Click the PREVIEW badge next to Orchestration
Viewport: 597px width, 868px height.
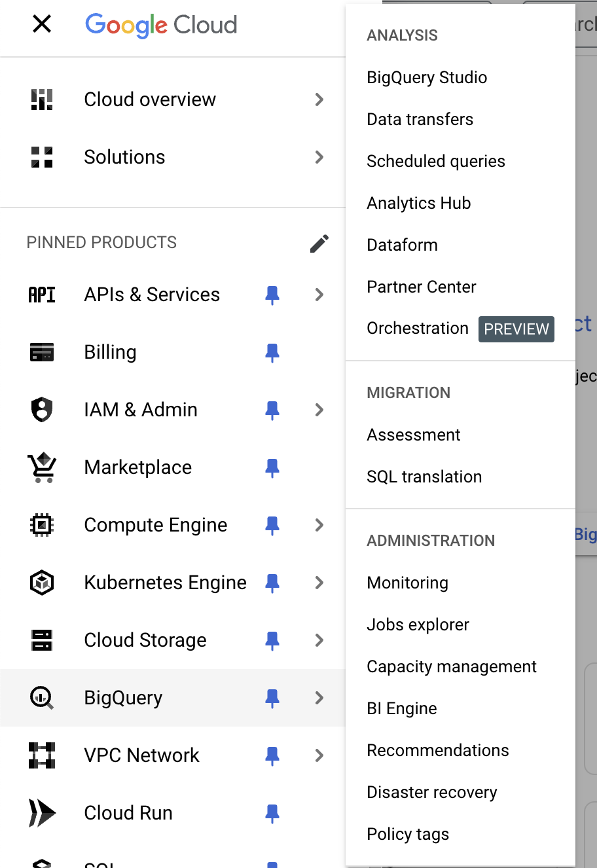(516, 329)
